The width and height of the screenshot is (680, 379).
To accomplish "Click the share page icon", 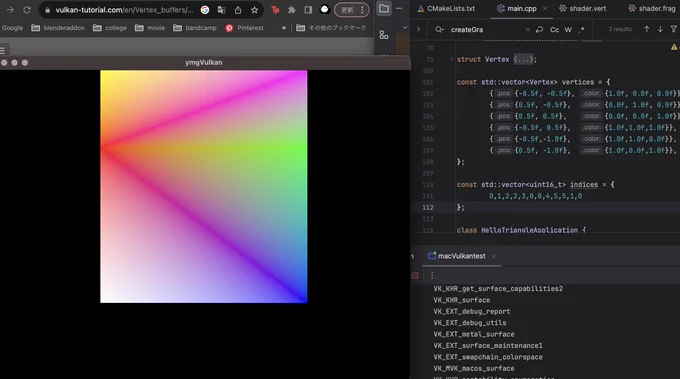I will click(238, 10).
